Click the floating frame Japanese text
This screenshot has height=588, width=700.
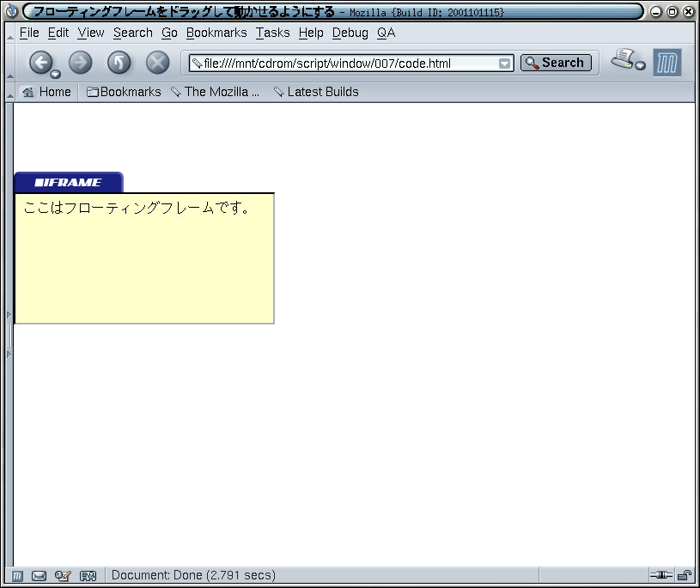click(137, 208)
